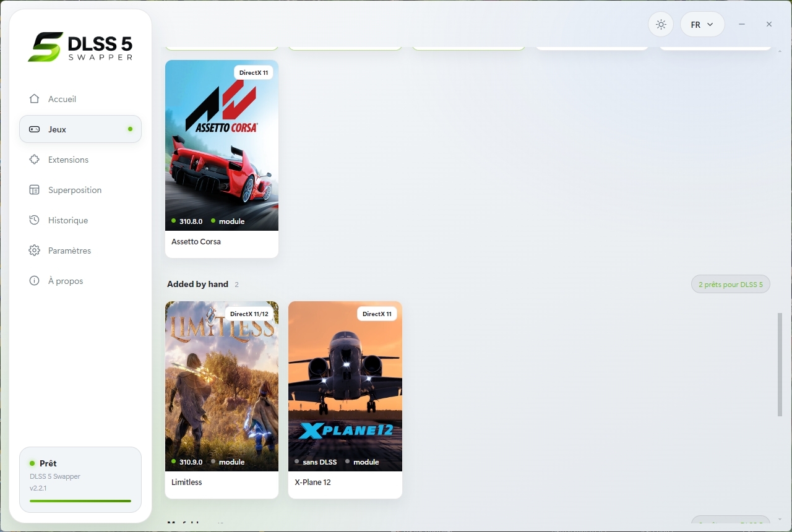Click the Assetto Corsa card title

pyautogui.click(x=196, y=242)
